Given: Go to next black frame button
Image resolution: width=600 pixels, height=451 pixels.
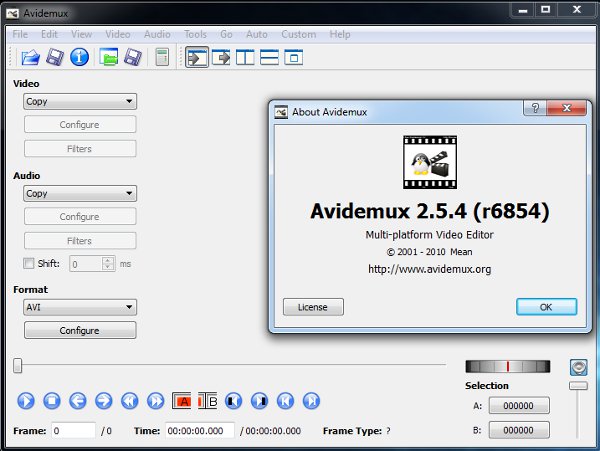Looking at the screenshot, I should [x=259, y=401].
